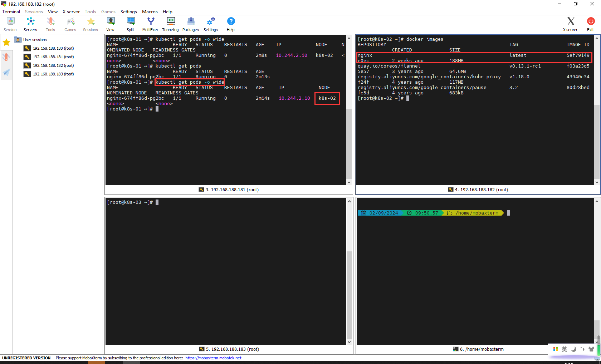Open the sidebar Sessions star tab

(x=6, y=43)
